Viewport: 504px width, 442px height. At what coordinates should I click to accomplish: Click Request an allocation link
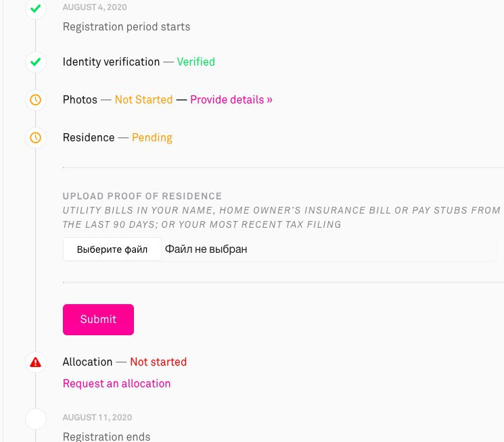click(x=116, y=383)
